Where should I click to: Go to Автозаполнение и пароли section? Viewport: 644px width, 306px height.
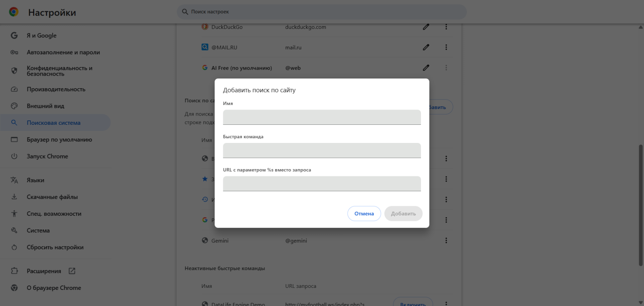[63, 52]
